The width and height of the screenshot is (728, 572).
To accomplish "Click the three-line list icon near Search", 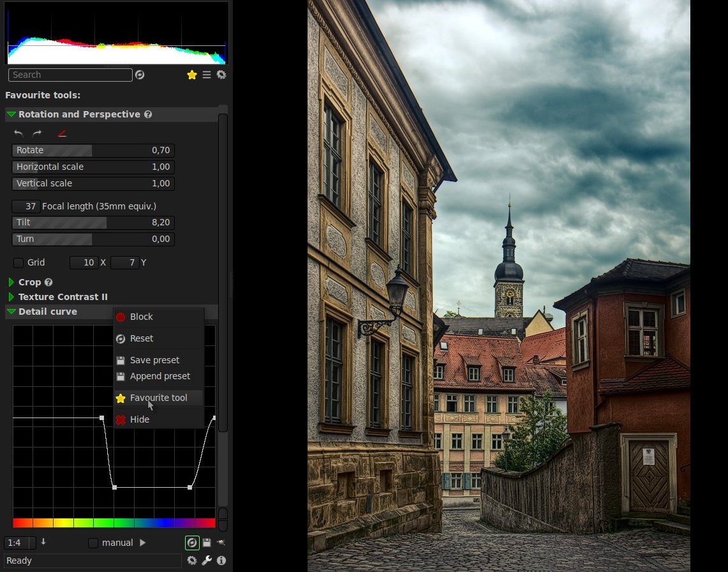I will (207, 75).
